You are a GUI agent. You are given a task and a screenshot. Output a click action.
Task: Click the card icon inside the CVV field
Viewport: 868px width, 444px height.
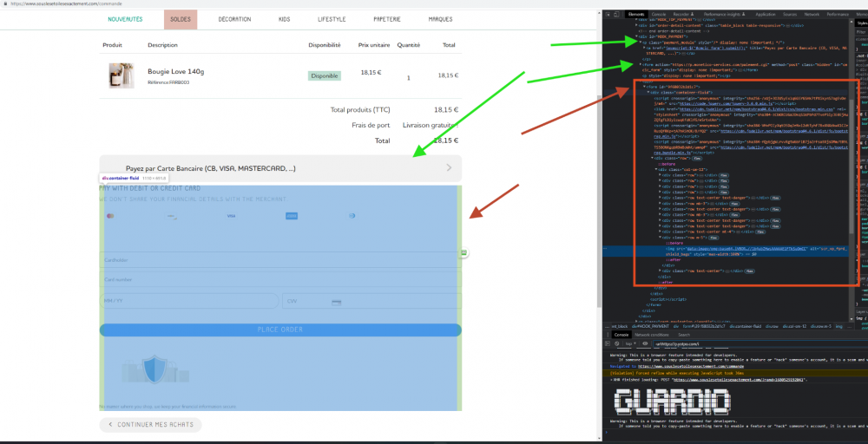tap(336, 302)
